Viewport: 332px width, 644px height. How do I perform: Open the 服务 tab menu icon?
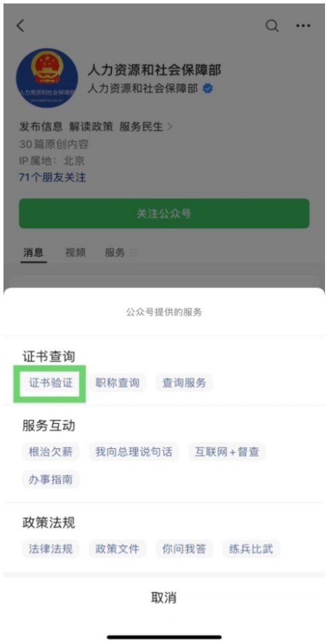(133, 253)
